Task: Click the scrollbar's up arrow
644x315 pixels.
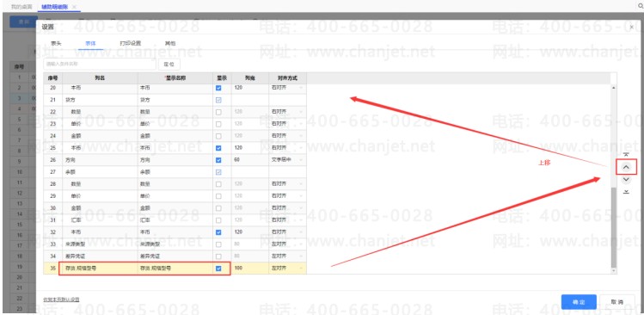Action: point(614,88)
